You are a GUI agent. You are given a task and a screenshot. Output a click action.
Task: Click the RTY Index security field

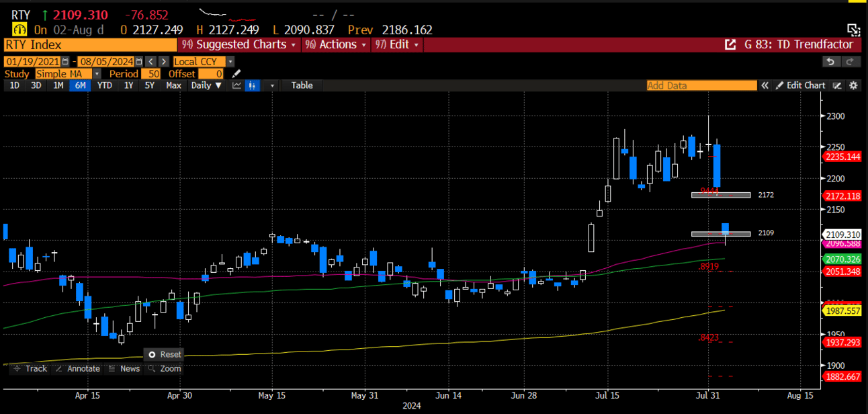coord(89,45)
